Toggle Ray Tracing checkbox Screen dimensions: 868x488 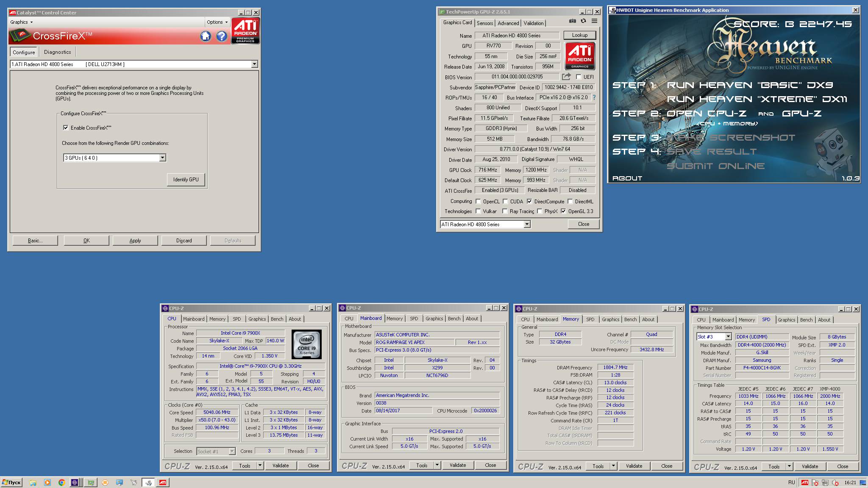(x=505, y=211)
